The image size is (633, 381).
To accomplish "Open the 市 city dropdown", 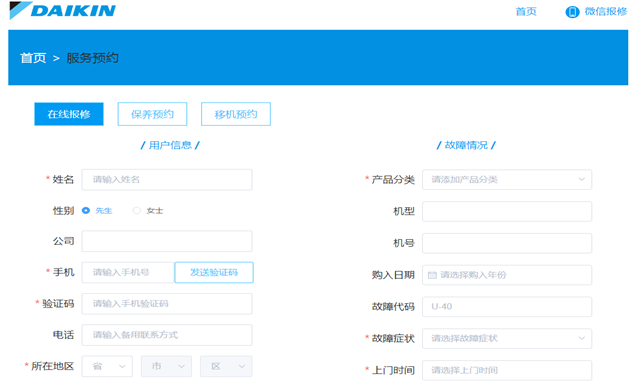I will (x=166, y=366).
